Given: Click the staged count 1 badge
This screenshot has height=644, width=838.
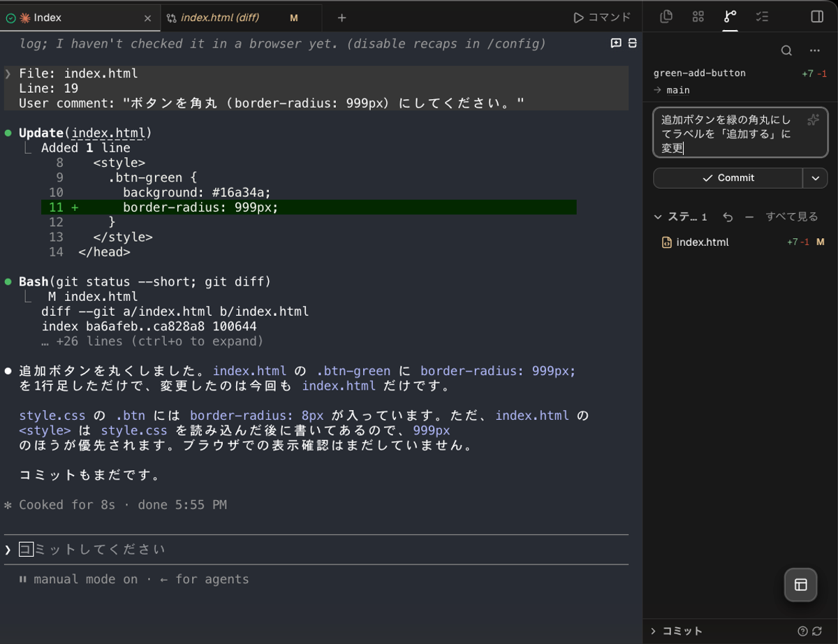Looking at the screenshot, I should pos(704,217).
